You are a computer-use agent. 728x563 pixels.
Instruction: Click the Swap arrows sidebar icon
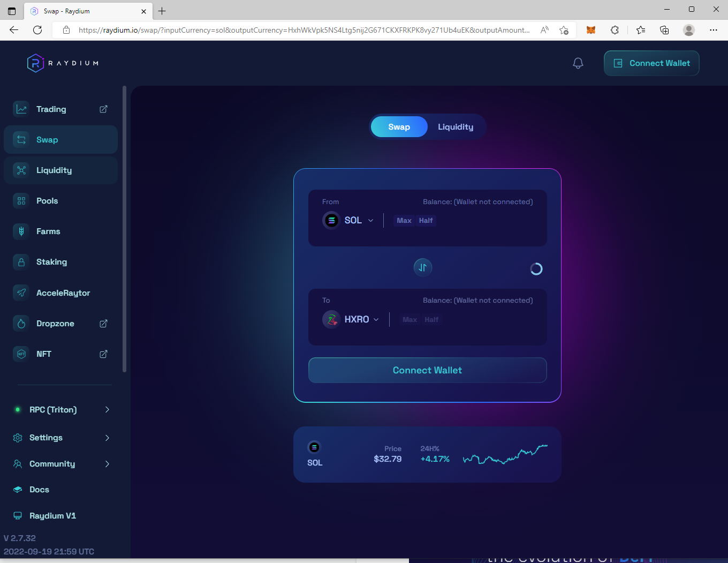pos(21,140)
